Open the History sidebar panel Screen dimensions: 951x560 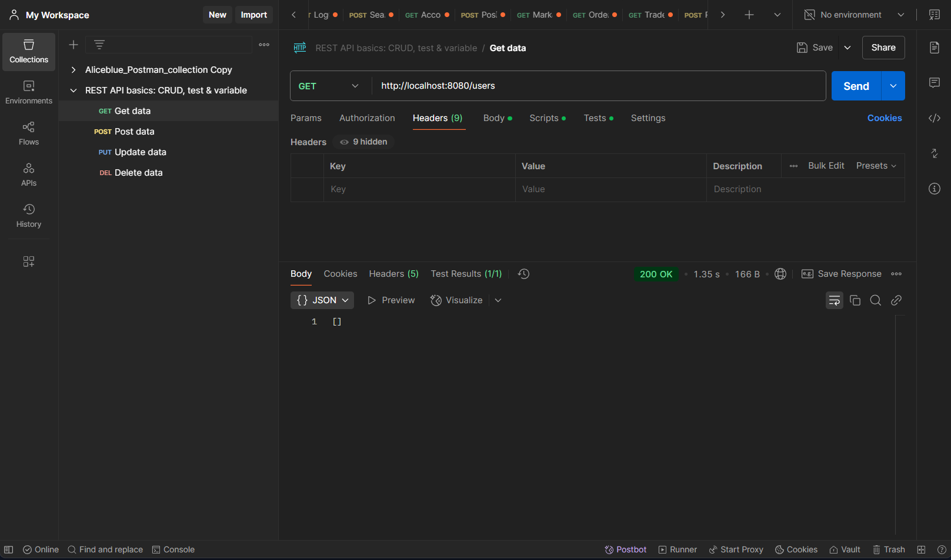click(29, 216)
